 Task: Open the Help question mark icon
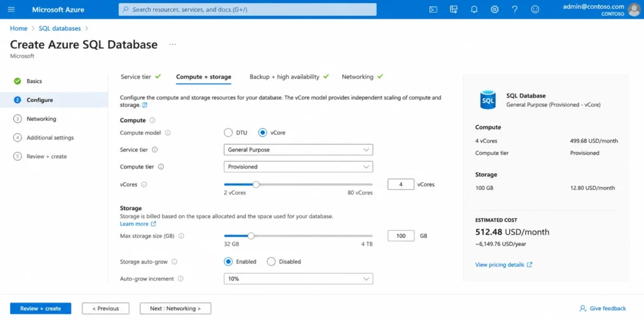click(x=514, y=9)
